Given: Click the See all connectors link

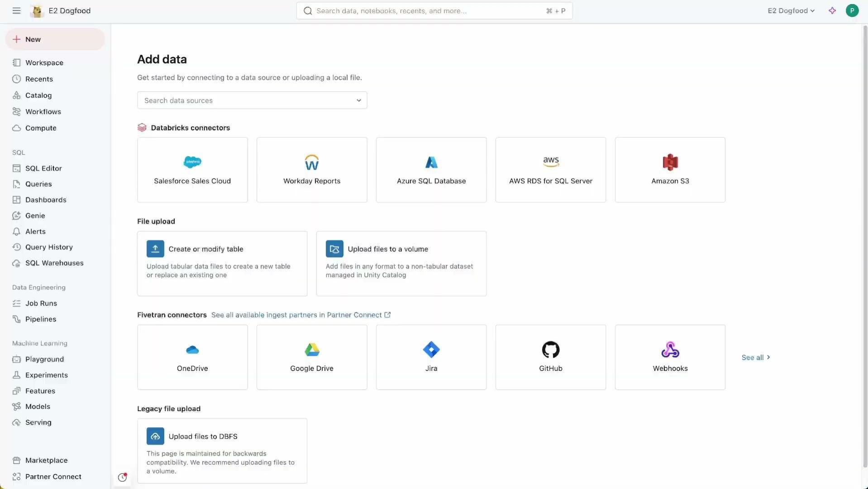Looking at the screenshot, I should (x=756, y=357).
